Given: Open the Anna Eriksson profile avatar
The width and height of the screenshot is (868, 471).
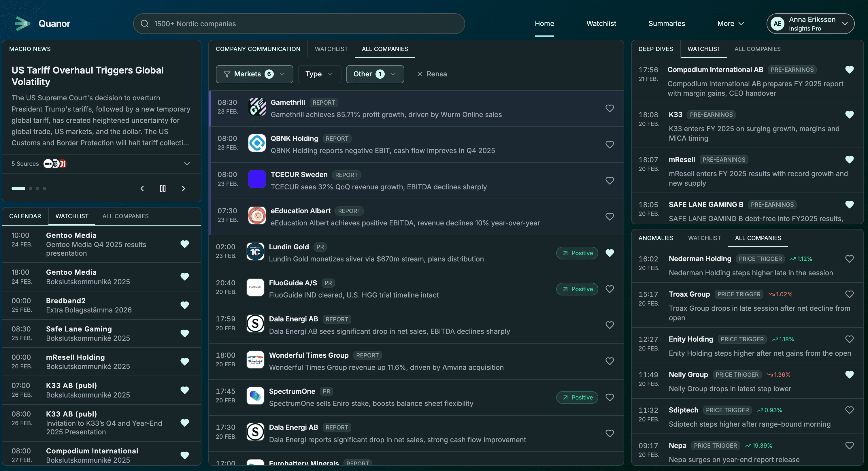Looking at the screenshot, I should pyautogui.click(x=777, y=23).
